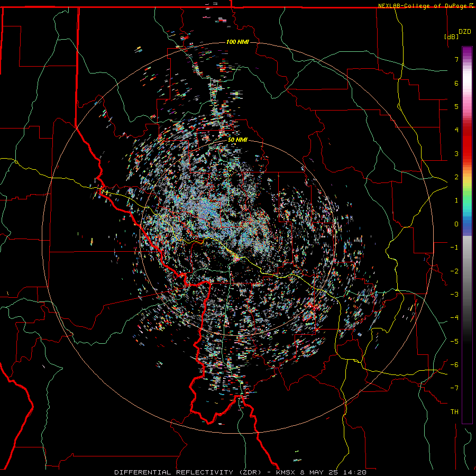Click the "KMSX" radar site identifier

click(286, 472)
